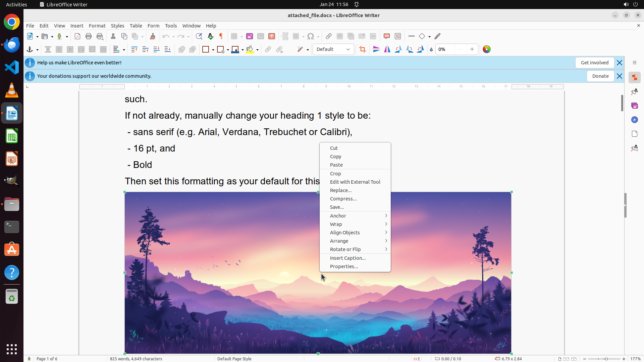Expand the Anchor dropdown arrow
644x362 pixels.
click(37, 50)
